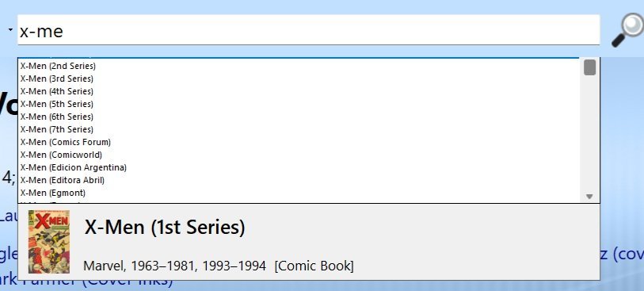Click the suggestion list scrollbar thumb
Screen dimensions: 644x291
click(589, 67)
